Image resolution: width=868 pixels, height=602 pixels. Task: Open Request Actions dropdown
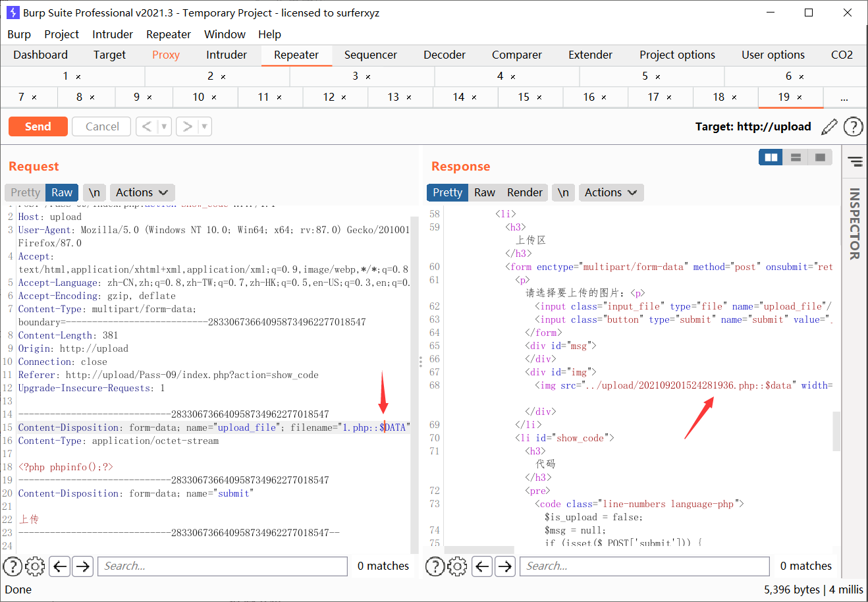[142, 192]
